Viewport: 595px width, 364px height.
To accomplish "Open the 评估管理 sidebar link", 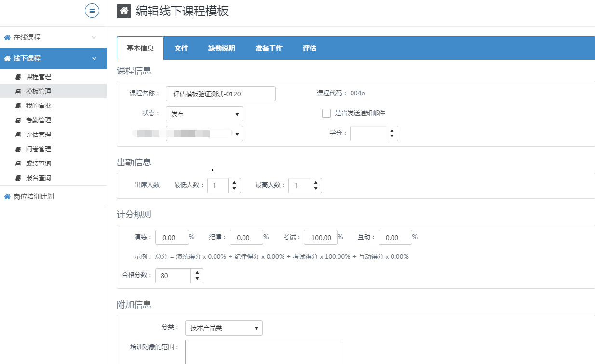I will (x=39, y=135).
